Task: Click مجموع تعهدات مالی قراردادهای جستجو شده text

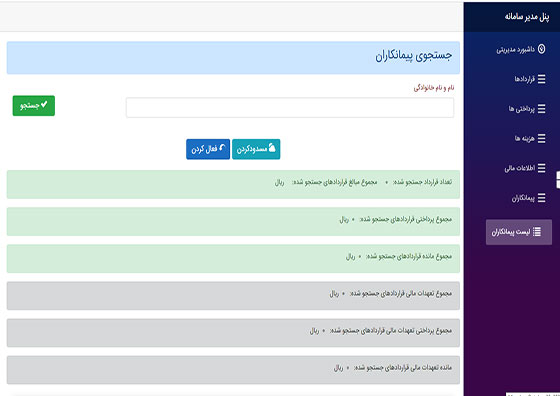Action: pyautogui.click(x=401, y=294)
